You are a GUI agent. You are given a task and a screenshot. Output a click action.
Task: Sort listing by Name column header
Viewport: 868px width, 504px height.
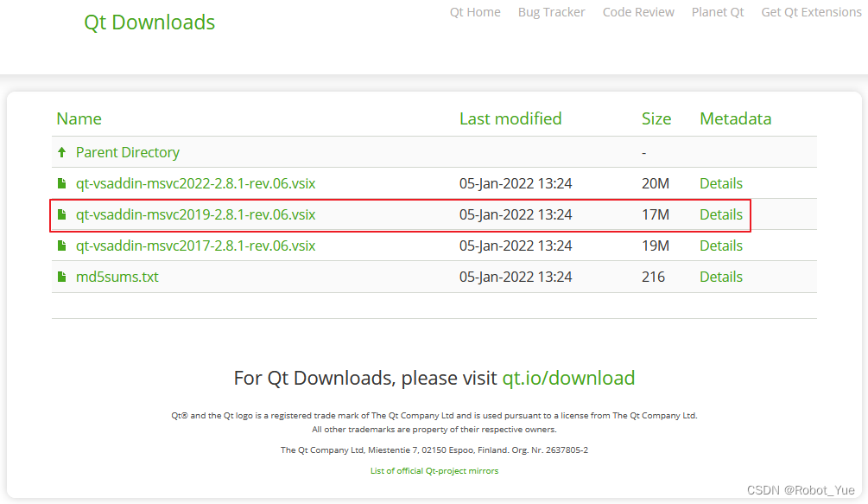79,118
